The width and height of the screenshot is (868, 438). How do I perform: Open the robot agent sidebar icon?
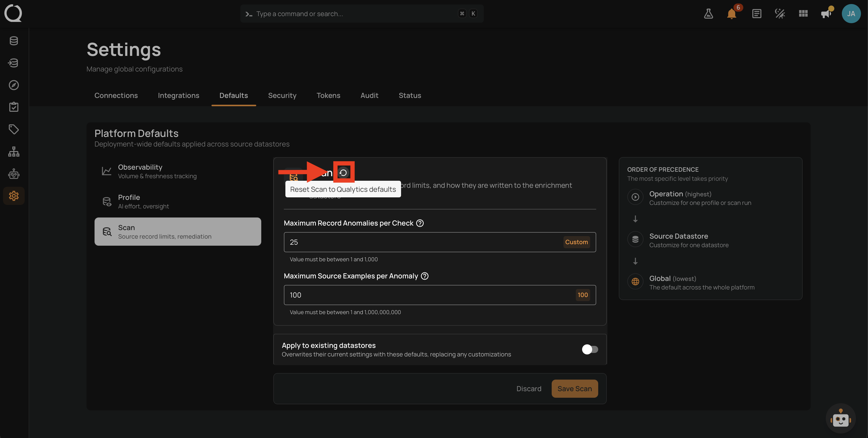[x=14, y=174]
